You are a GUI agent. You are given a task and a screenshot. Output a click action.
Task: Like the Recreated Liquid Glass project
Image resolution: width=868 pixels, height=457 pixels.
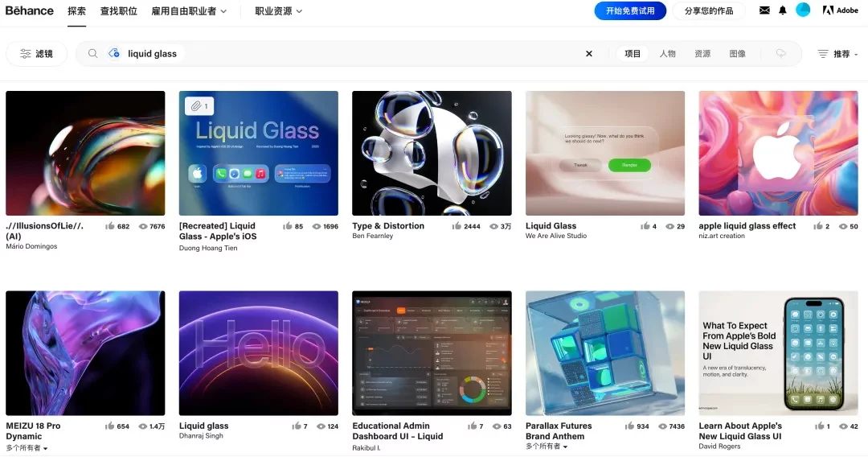[x=287, y=226]
